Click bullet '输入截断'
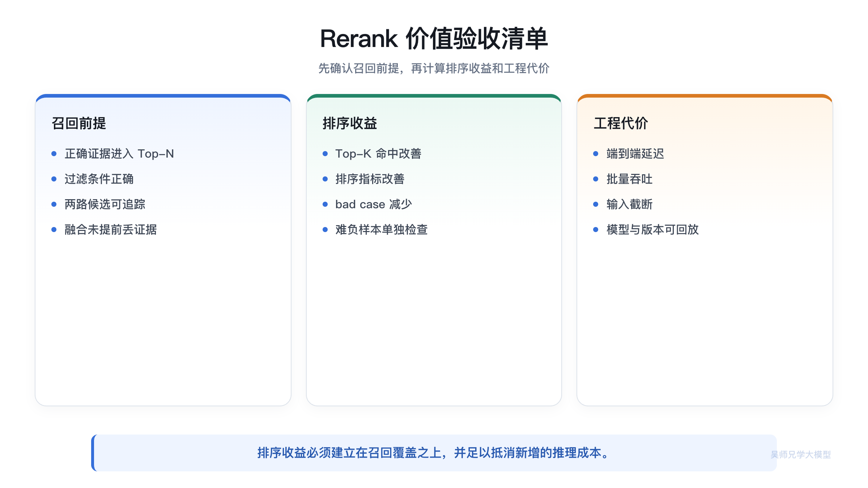The width and height of the screenshot is (868, 488). (x=629, y=204)
